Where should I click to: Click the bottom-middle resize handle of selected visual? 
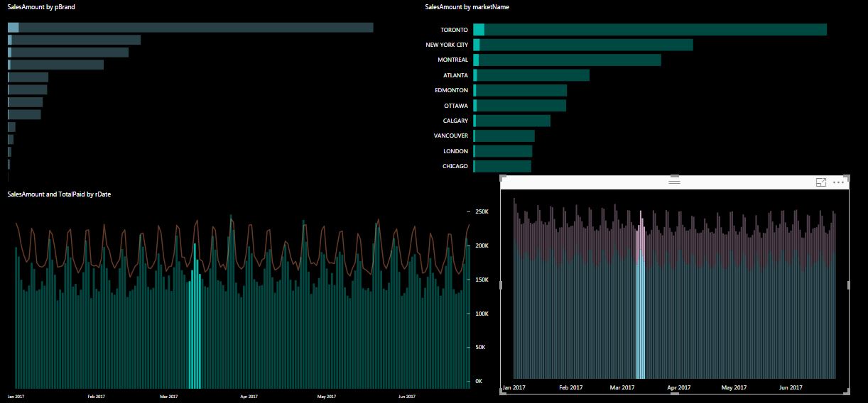675,393
